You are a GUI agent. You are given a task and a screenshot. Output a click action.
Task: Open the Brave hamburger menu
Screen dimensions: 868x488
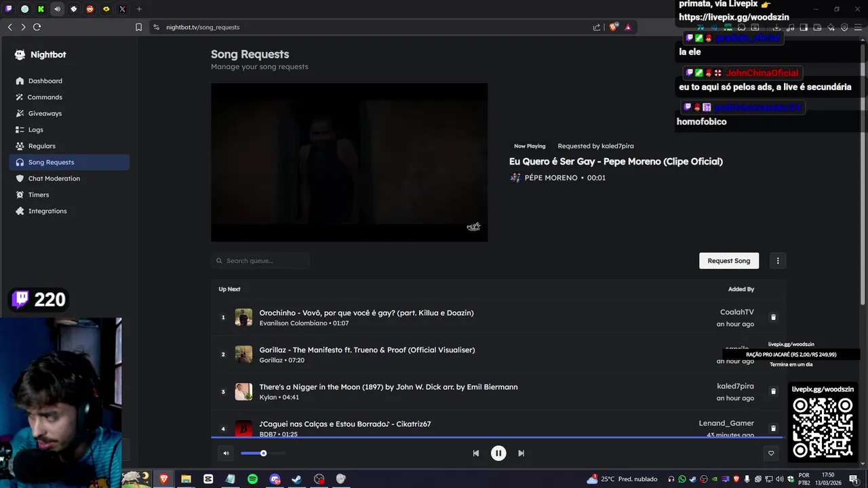point(858,27)
